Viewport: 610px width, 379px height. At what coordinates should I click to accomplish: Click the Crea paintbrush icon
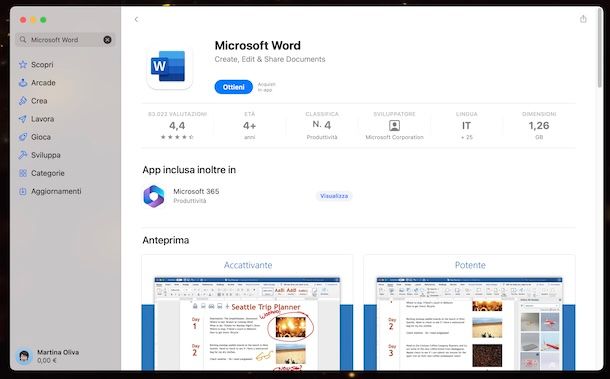pyautogui.click(x=23, y=101)
